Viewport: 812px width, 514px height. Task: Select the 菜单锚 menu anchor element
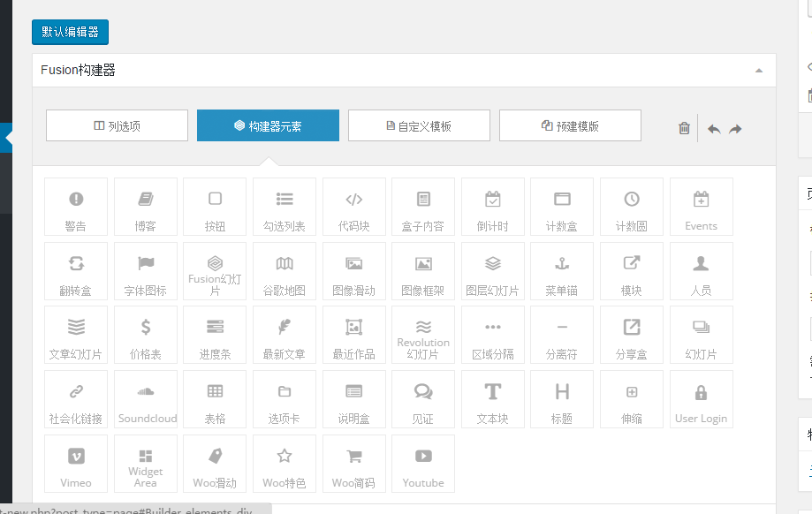pos(562,271)
